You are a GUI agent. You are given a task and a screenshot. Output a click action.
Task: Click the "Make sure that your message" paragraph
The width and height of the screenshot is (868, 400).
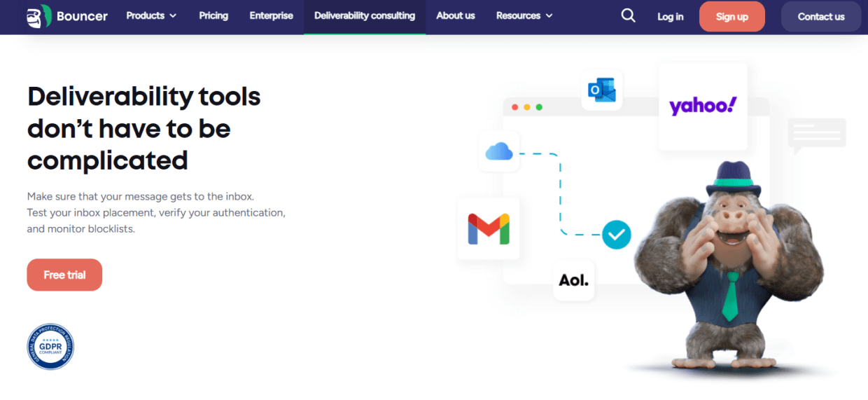point(156,212)
